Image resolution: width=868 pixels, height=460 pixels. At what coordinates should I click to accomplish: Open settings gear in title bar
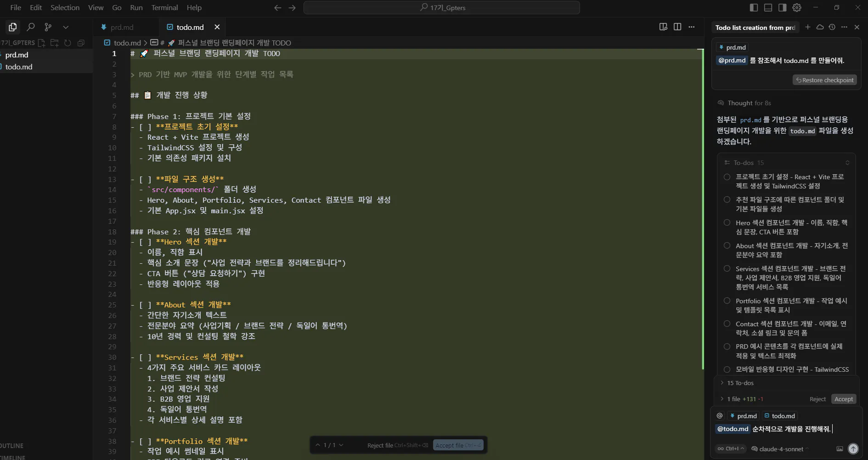pyautogui.click(x=797, y=8)
